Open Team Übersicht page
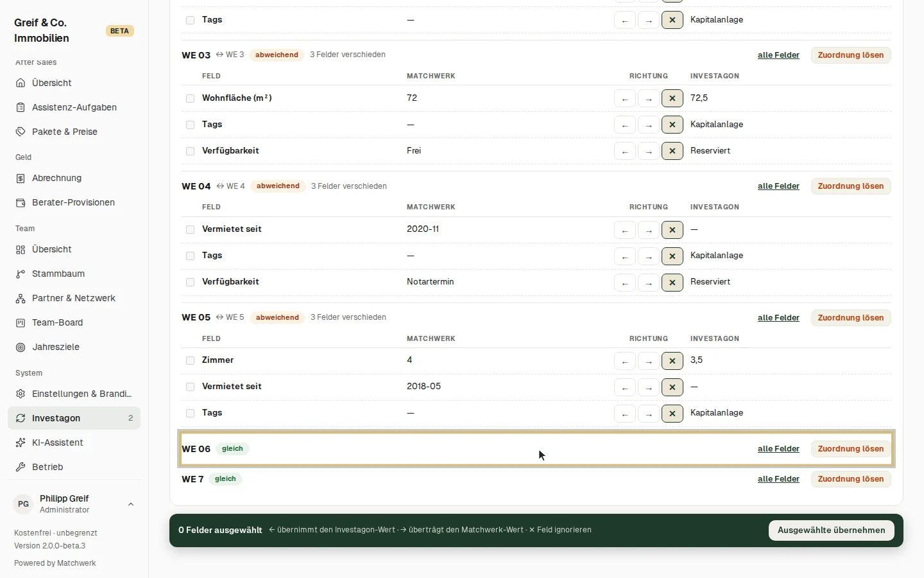Viewport: 924px width, 578px height. coord(74,249)
